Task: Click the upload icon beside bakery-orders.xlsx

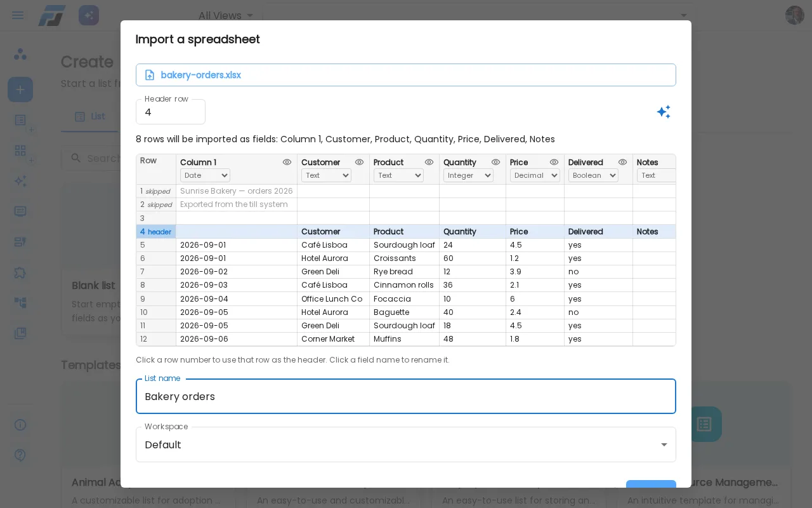Action: click(150, 75)
